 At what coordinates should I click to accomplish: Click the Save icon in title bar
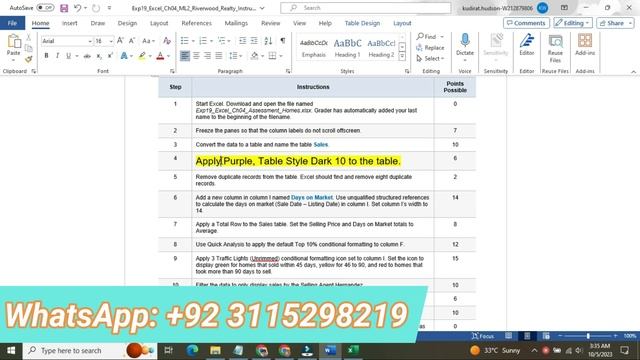64,8
